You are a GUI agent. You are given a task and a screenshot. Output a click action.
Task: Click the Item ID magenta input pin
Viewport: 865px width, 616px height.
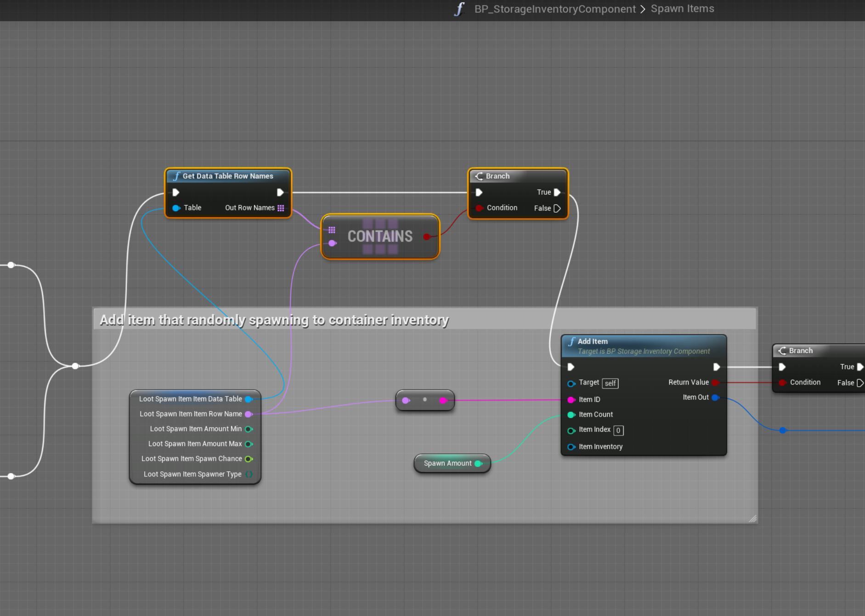pyautogui.click(x=571, y=400)
